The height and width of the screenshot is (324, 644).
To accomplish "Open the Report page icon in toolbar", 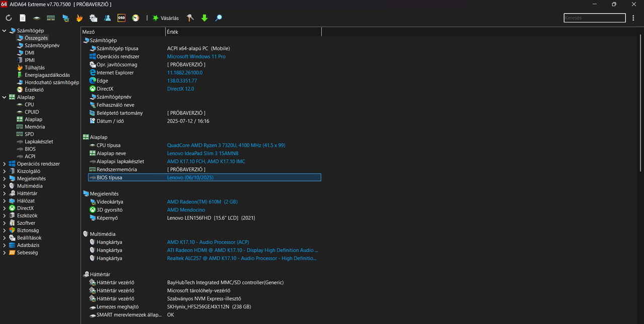I will pyautogui.click(x=23, y=18).
